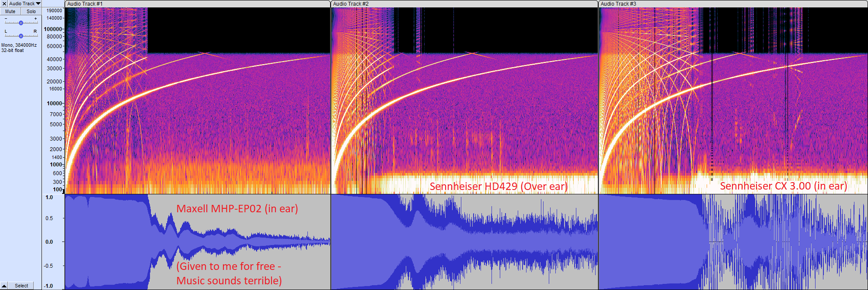
Task: Click the 0.0 waveform amplitude label
Action: 49,242
